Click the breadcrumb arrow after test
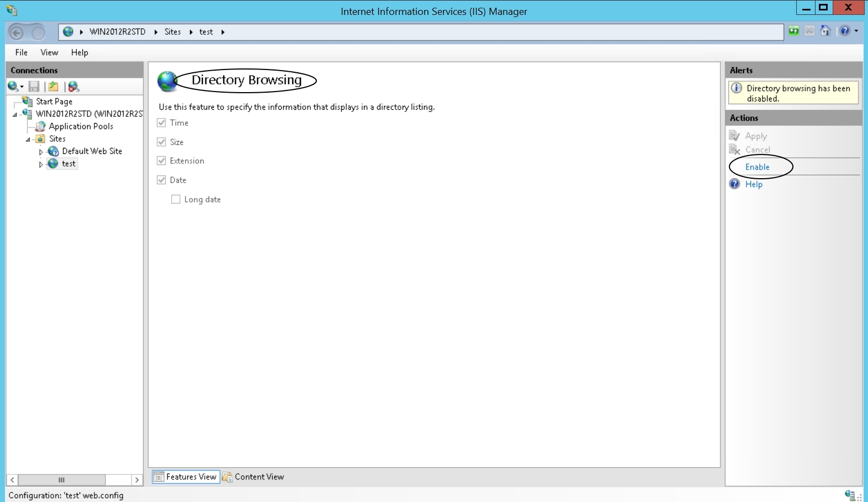Viewport: 868px width, 502px height. (223, 32)
